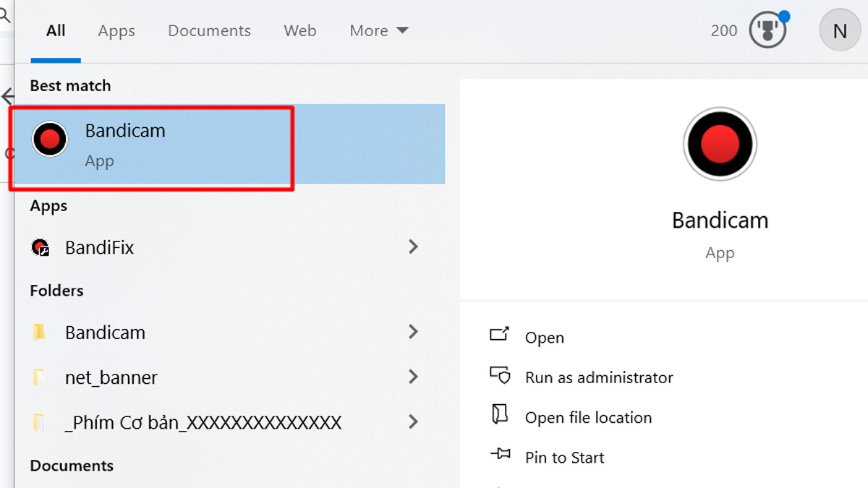Click the rewards medal icon
This screenshot has height=488, width=868.
point(767,30)
